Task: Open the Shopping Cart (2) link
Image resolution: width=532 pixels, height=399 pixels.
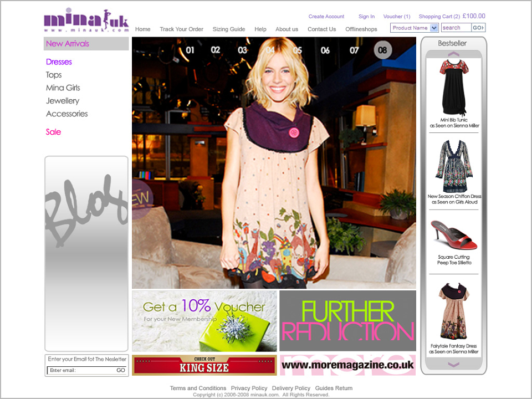Action: [439, 16]
